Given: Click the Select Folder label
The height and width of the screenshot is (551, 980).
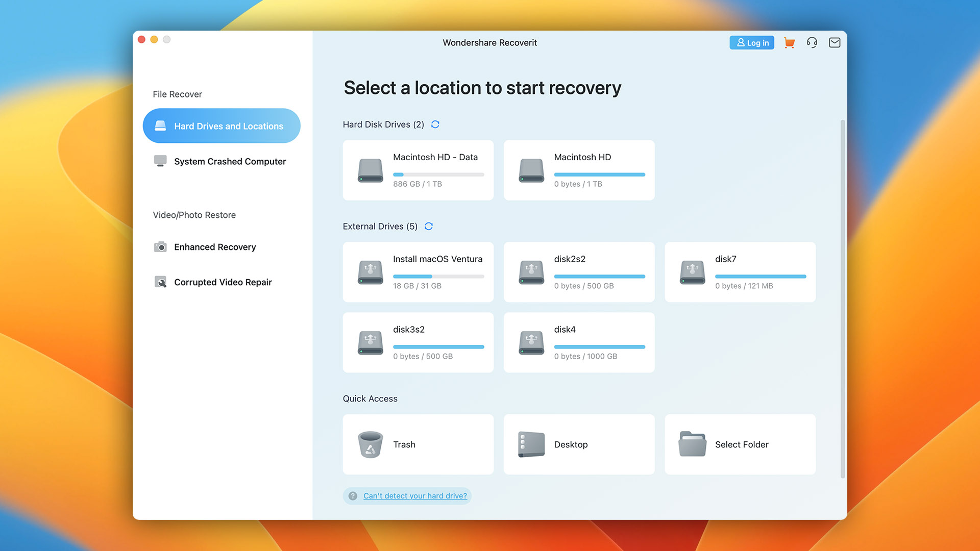Looking at the screenshot, I should point(742,444).
